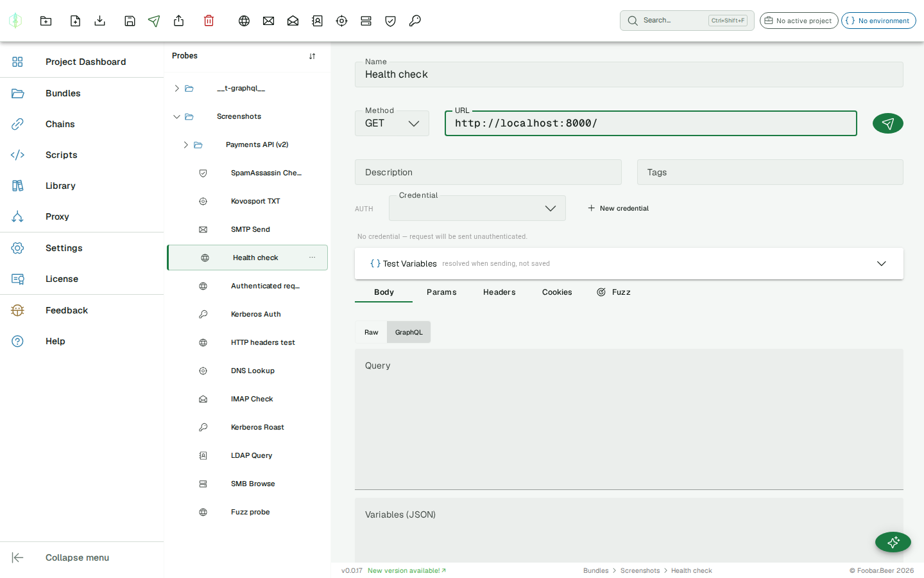Select the GraphQL body mode
The image size is (924, 578).
click(409, 332)
